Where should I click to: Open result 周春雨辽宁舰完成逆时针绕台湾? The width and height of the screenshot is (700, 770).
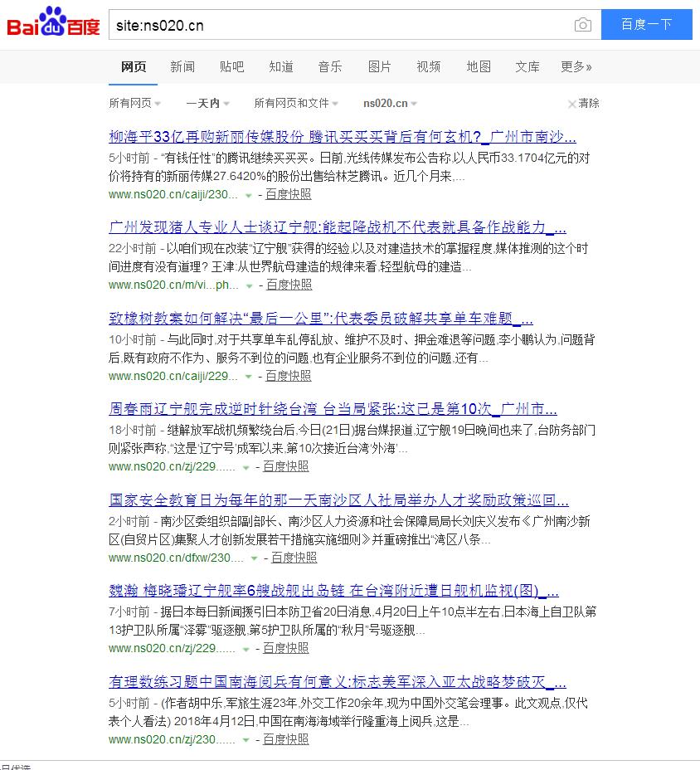click(333, 408)
